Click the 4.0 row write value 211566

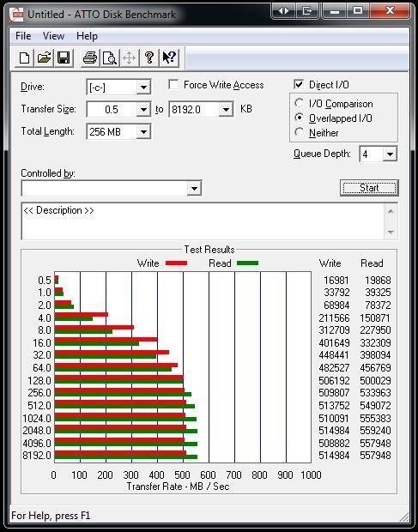coord(334,317)
